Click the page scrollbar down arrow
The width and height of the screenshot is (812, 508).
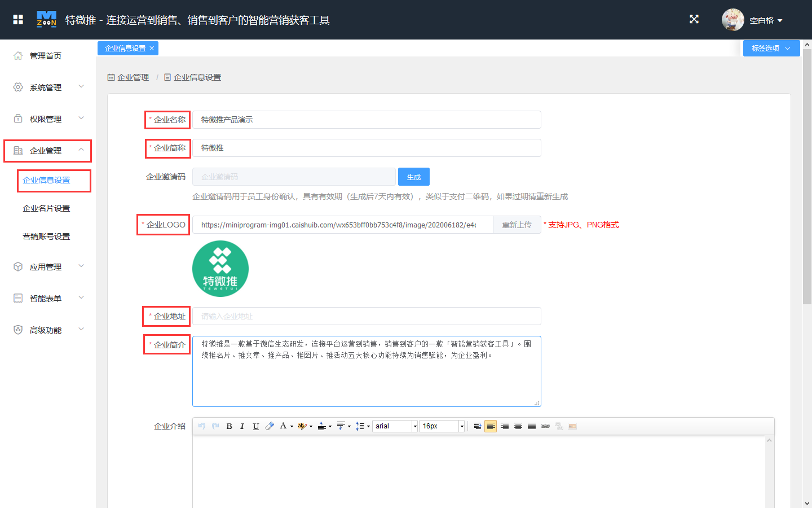807,503
